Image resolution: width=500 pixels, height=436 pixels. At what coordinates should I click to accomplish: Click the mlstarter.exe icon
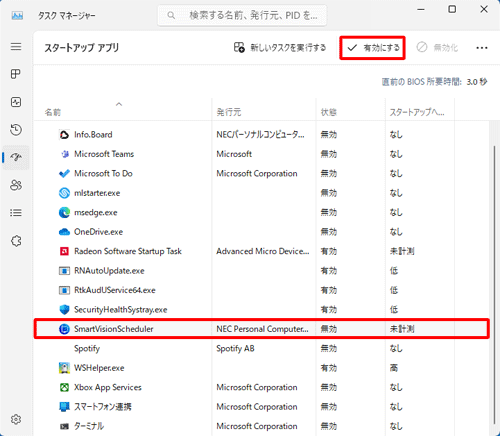tap(64, 193)
